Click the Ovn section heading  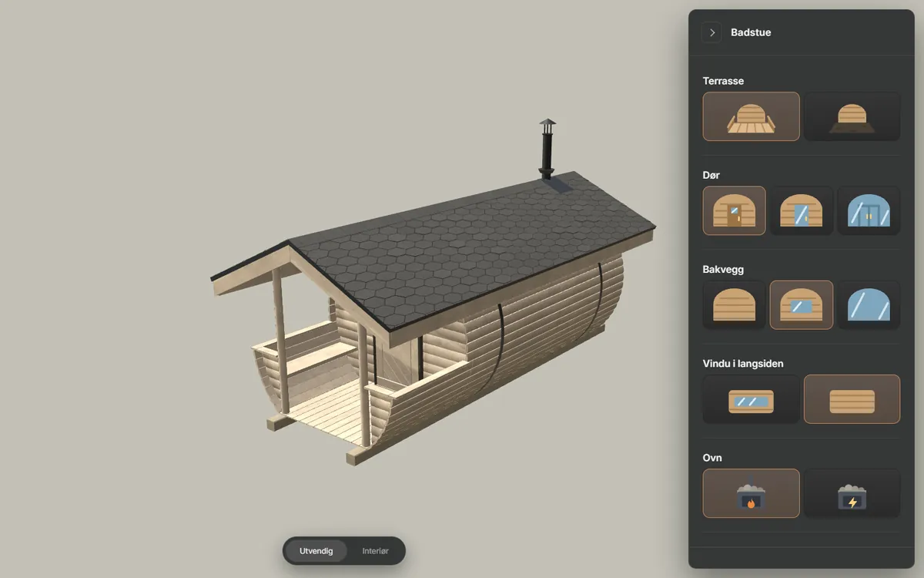[x=712, y=458]
